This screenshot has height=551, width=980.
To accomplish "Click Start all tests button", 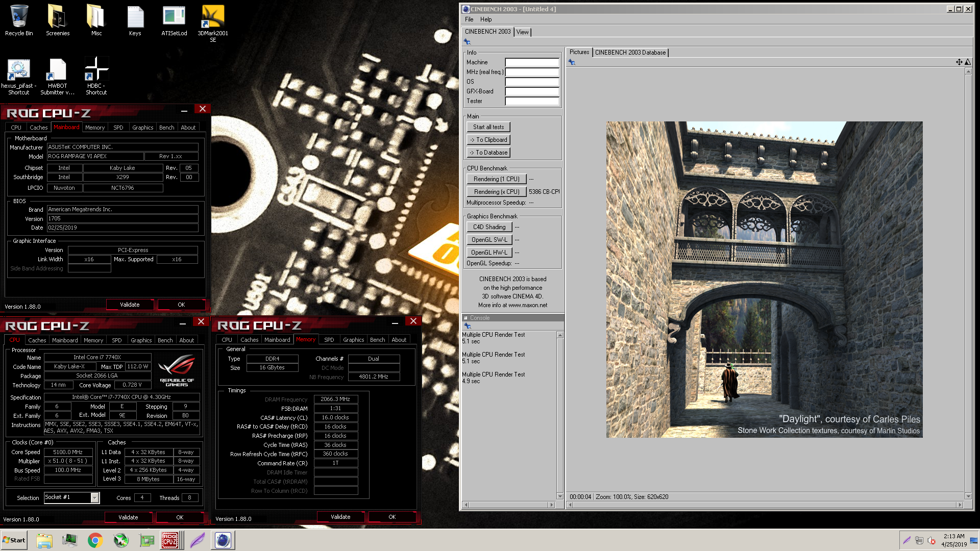I will point(488,127).
